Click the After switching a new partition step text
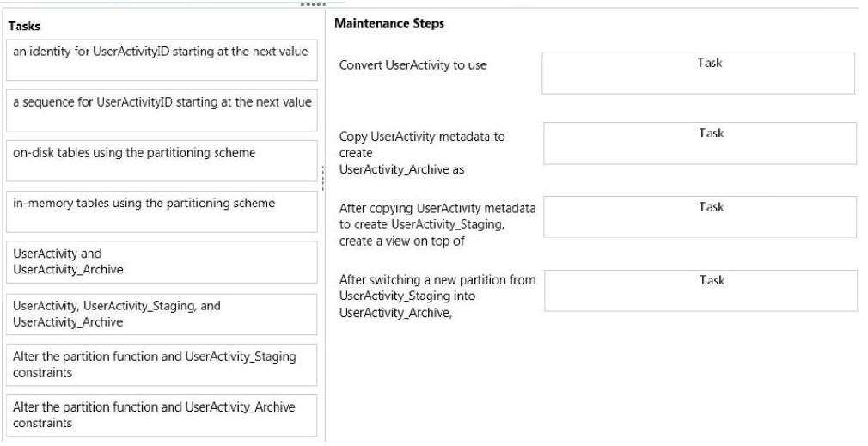The height and width of the screenshot is (446, 868). [437, 296]
